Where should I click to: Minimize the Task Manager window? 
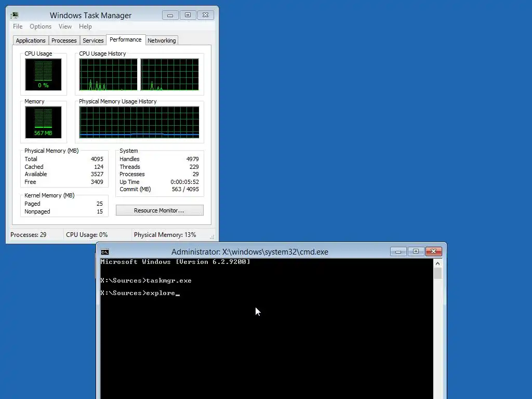click(170, 15)
